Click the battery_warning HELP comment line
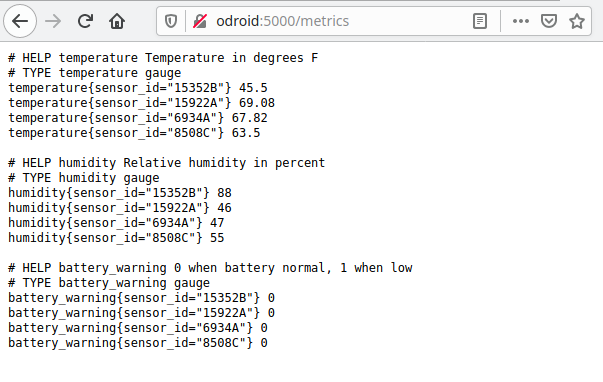This screenshot has height=382, width=603. click(210, 268)
